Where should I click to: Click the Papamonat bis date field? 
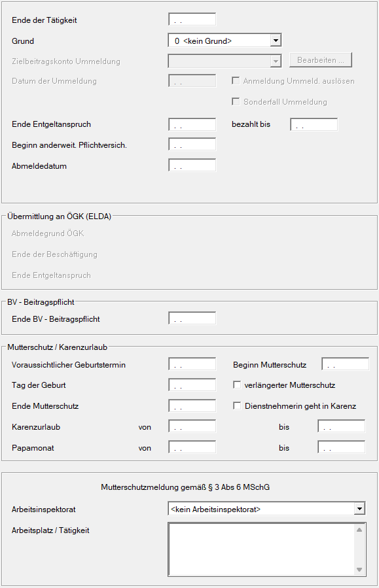[x=342, y=447]
